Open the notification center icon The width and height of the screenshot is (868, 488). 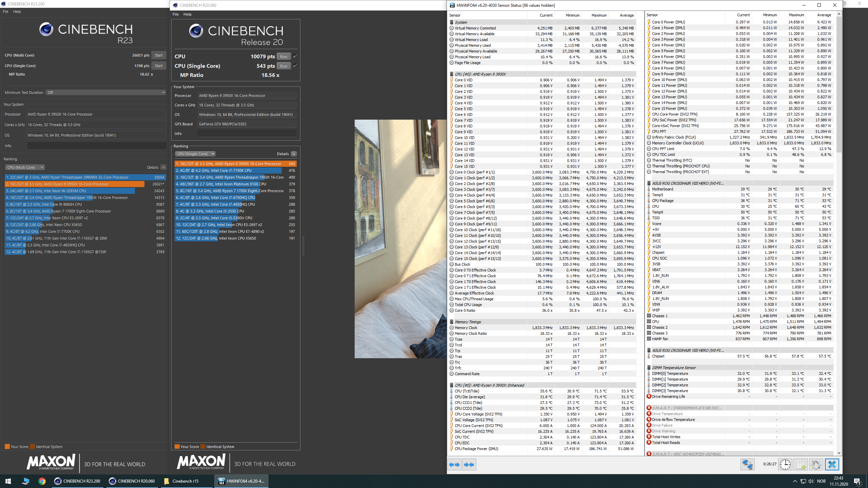pyautogui.click(x=857, y=481)
